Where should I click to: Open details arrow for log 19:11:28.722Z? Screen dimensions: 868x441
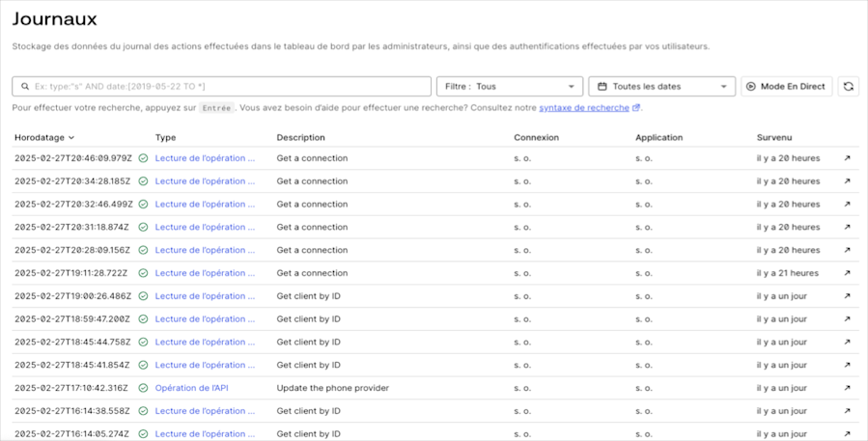(847, 273)
